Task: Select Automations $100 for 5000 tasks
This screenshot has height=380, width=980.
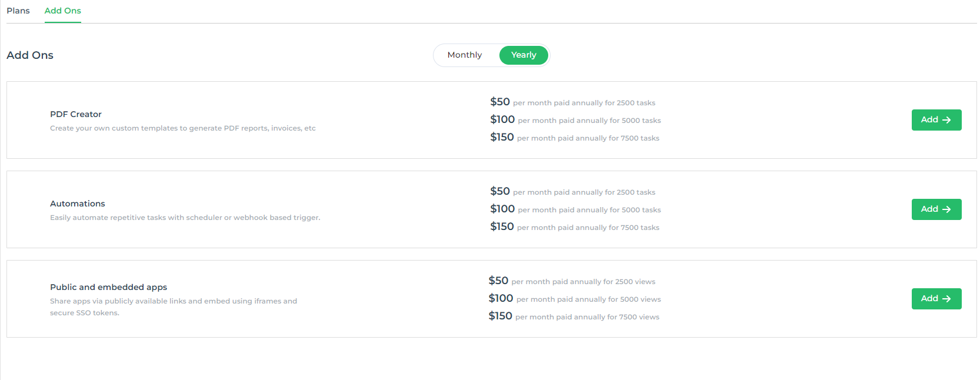Action: click(575, 209)
